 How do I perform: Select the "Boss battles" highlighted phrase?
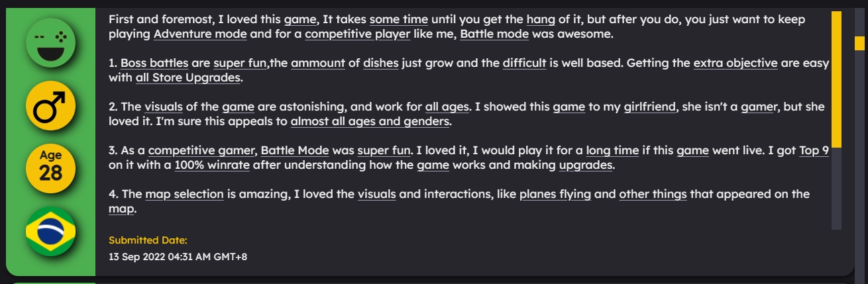point(154,64)
